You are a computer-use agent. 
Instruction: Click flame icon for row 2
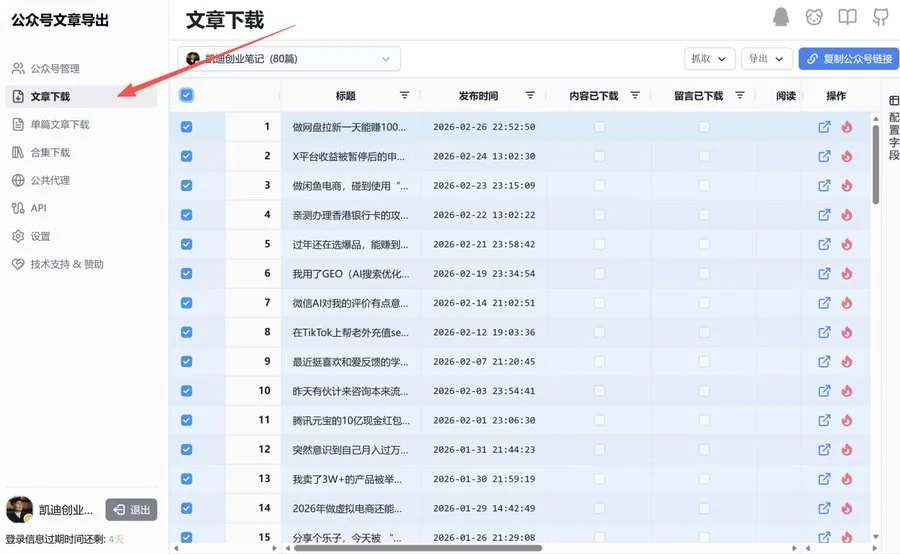click(x=847, y=156)
